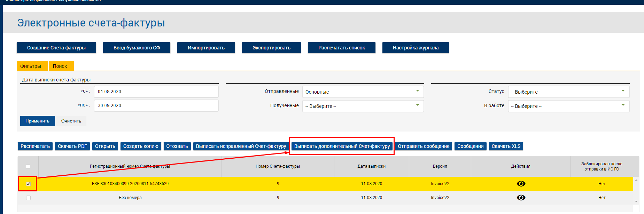Click the date 11.08.2020 in the highlighted row

pos(372,184)
